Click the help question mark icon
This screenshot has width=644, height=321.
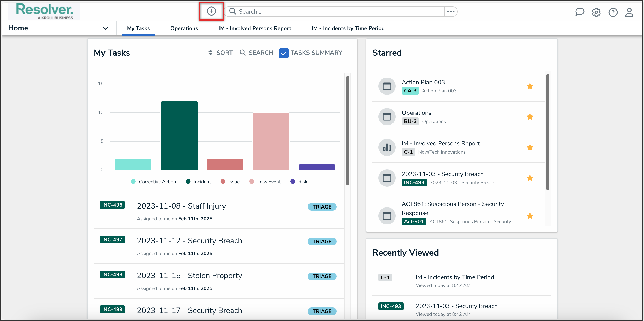[613, 12]
